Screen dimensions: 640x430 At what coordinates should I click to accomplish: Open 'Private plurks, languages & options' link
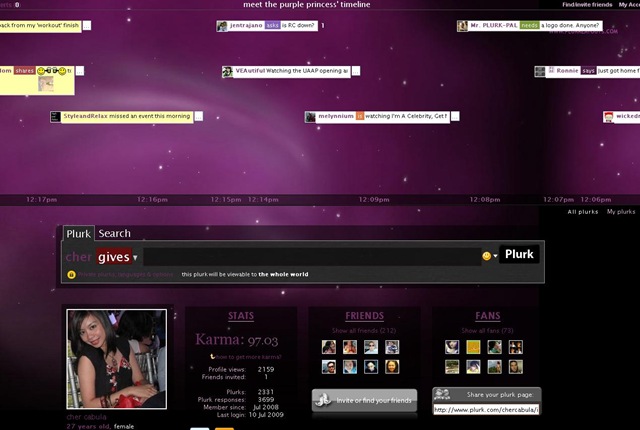tap(125, 275)
